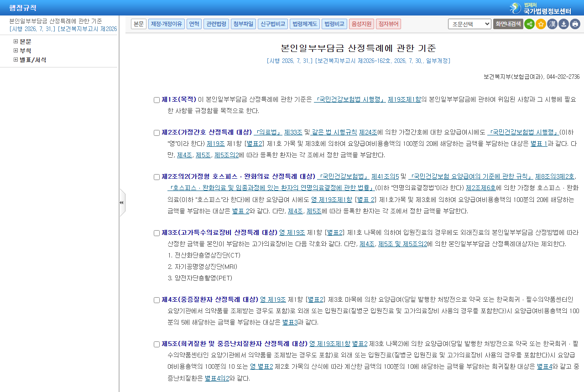Toggle the 제5조(희귀질환) checkbox

coord(156,345)
